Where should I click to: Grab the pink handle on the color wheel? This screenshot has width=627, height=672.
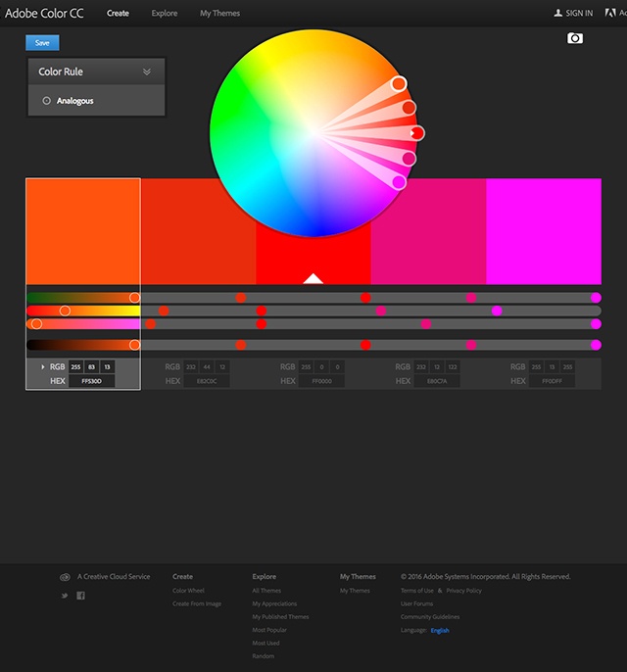click(409, 159)
